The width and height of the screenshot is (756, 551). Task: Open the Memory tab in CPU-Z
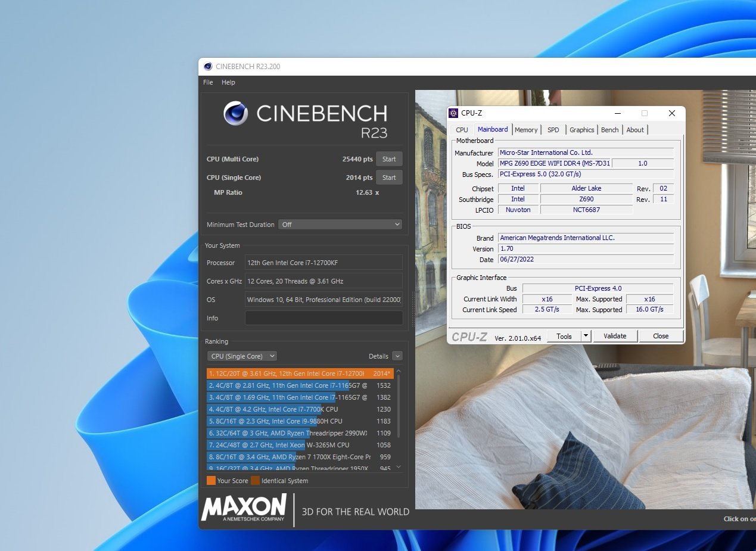pos(526,130)
